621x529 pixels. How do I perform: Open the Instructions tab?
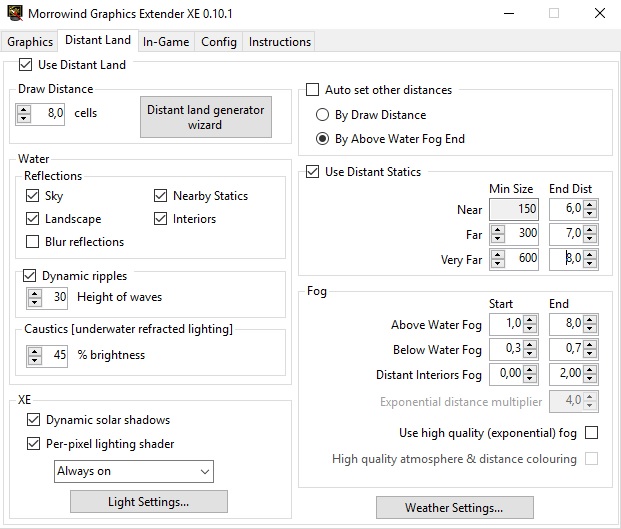tap(280, 42)
